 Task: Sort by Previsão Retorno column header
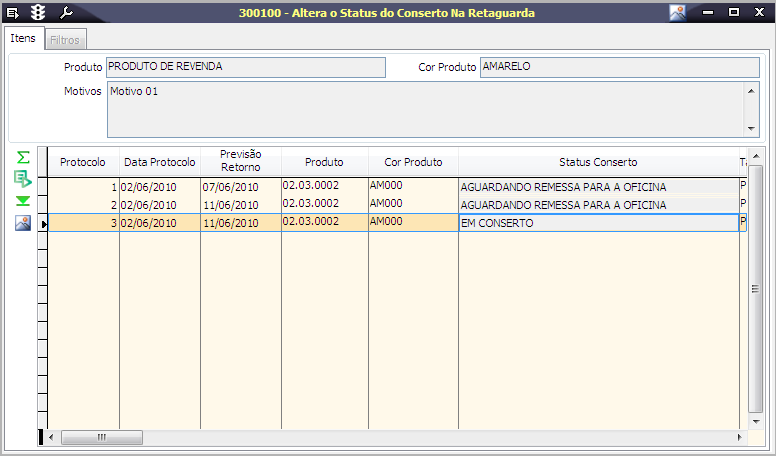coord(241,161)
